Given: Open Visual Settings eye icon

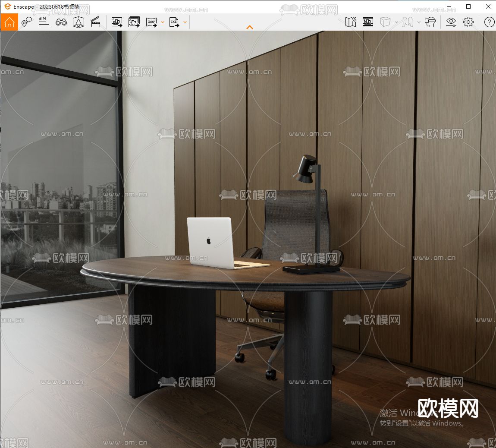Looking at the screenshot, I should (451, 22).
